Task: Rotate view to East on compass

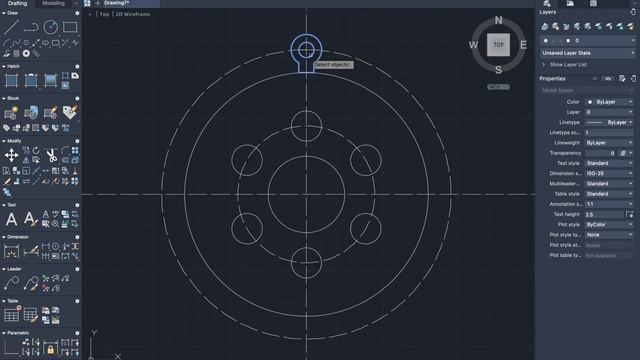Action: tap(523, 45)
